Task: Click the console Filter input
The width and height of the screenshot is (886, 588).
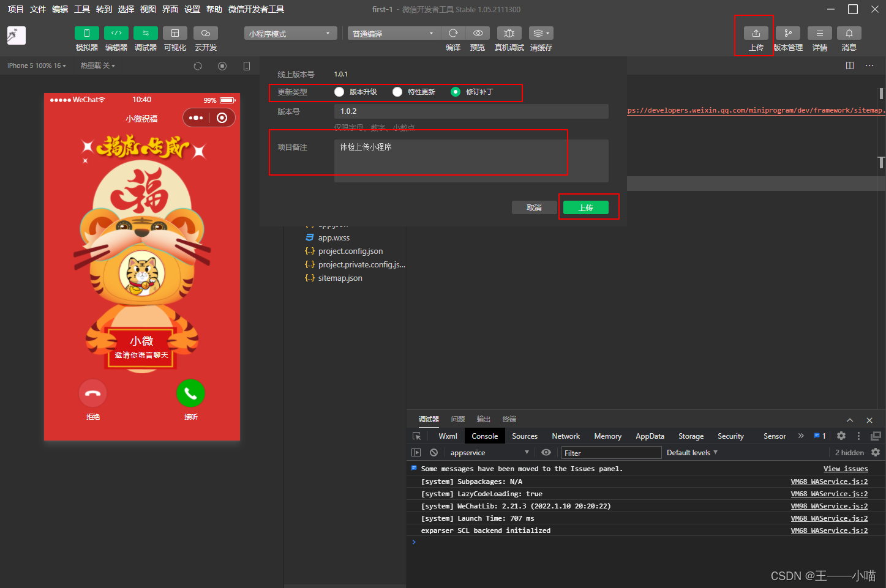Action: 611,453
